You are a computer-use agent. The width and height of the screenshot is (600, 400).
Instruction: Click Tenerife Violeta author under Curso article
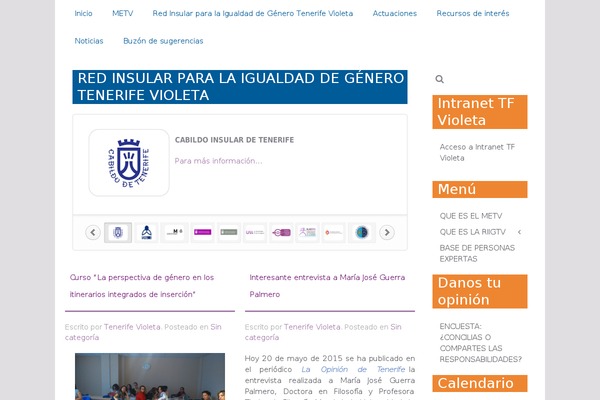point(132,327)
